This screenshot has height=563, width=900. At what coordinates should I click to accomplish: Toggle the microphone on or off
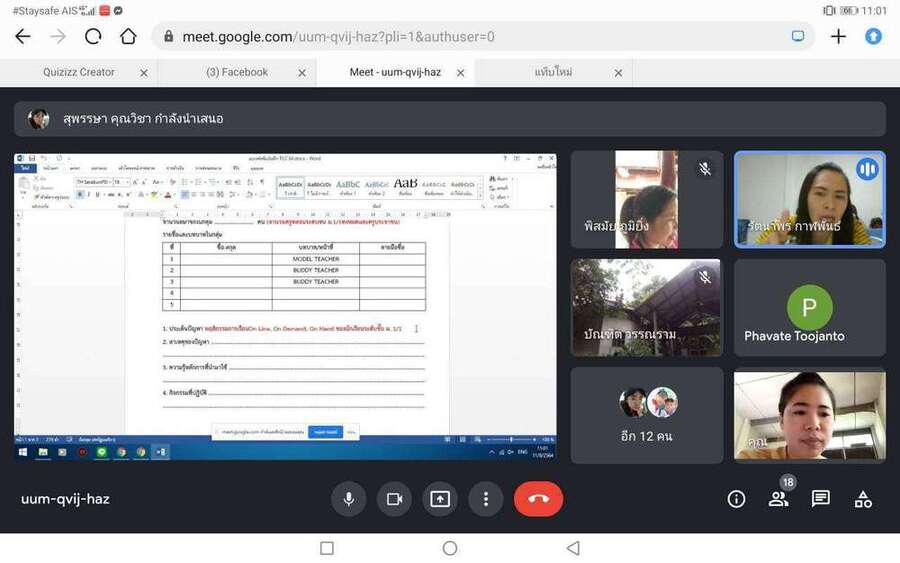coord(348,499)
